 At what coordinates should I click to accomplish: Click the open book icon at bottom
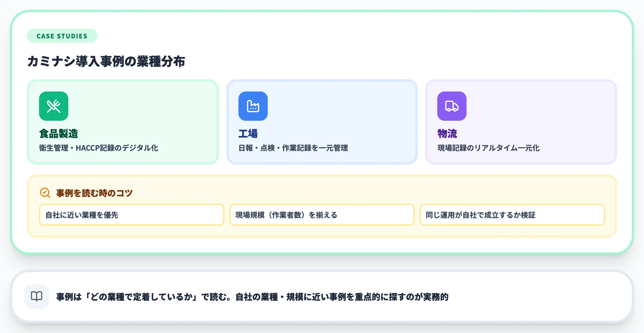click(x=36, y=296)
